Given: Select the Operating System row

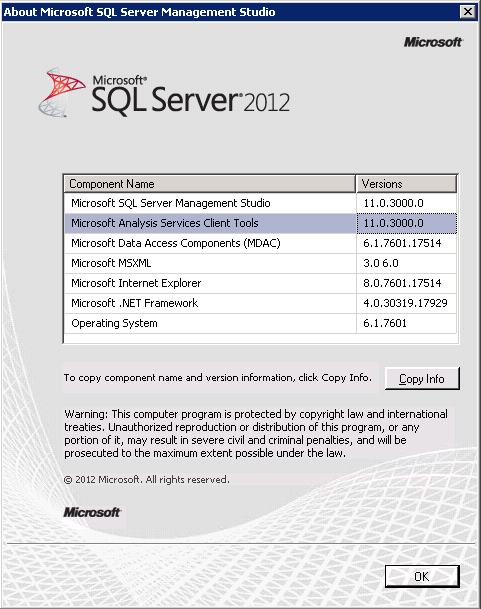Looking at the screenshot, I should coord(260,323).
